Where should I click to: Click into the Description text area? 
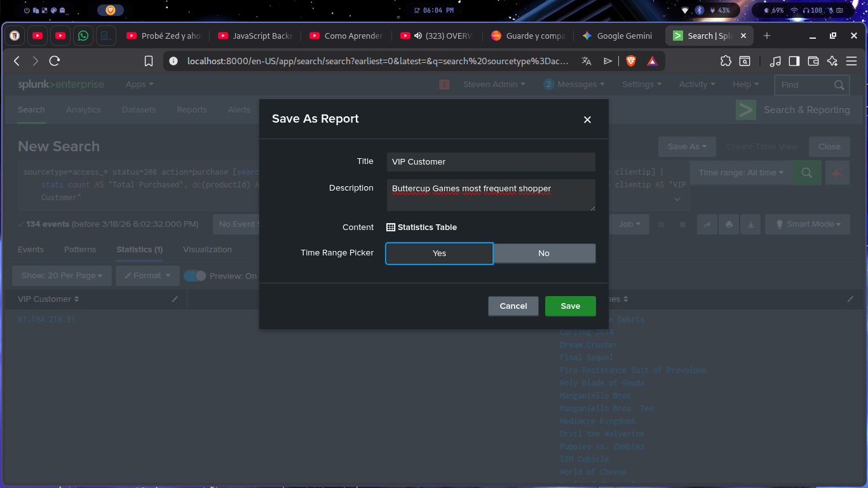(491, 195)
